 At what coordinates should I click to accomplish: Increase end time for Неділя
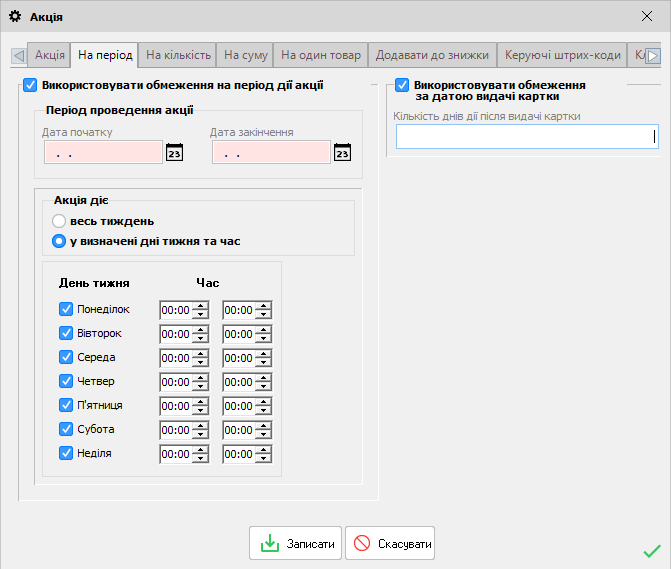(264, 449)
